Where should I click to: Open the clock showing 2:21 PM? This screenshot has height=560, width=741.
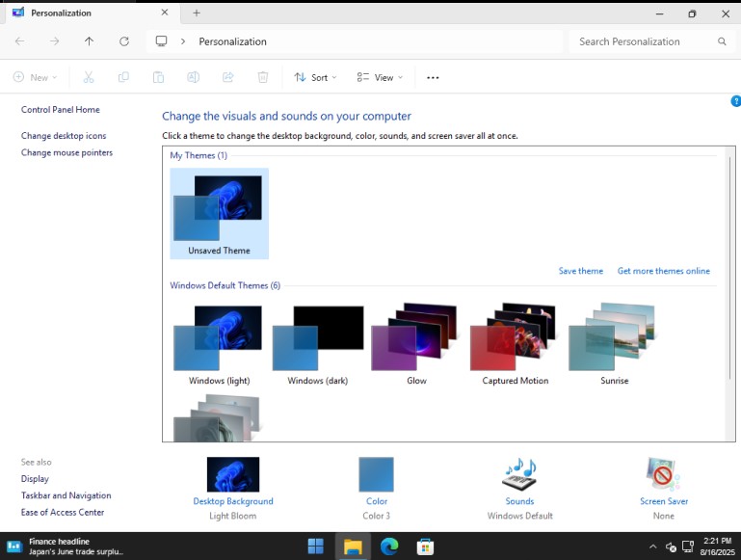pos(717,547)
